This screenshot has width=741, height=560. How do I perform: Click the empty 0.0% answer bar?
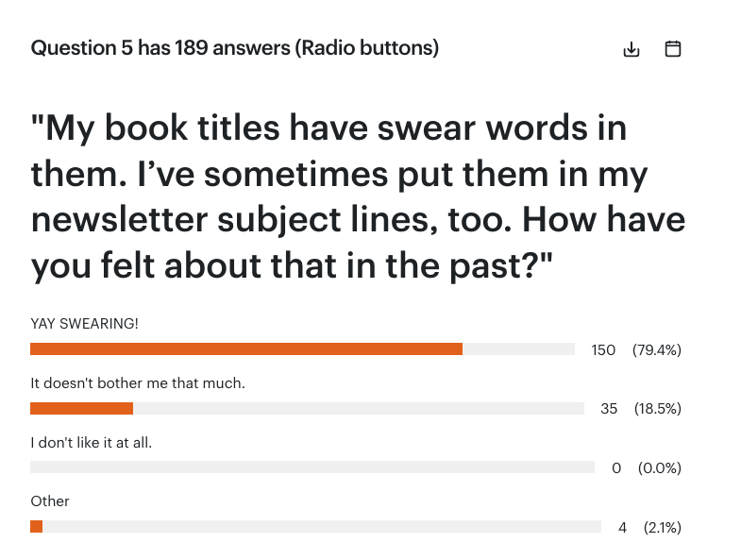pos(312,467)
